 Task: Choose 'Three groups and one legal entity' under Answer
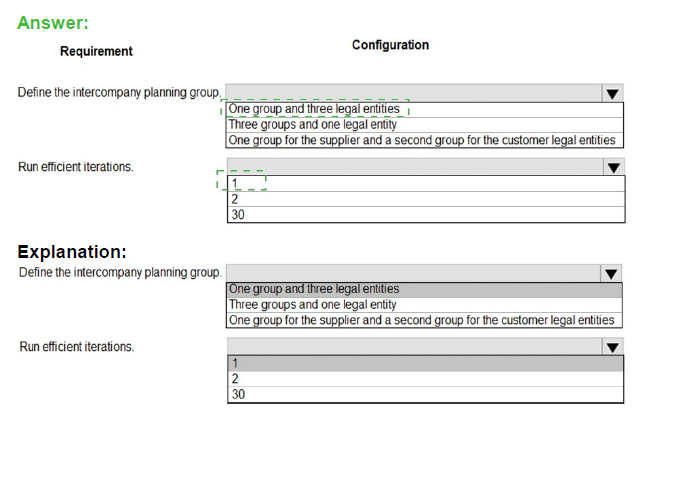[313, 125]
